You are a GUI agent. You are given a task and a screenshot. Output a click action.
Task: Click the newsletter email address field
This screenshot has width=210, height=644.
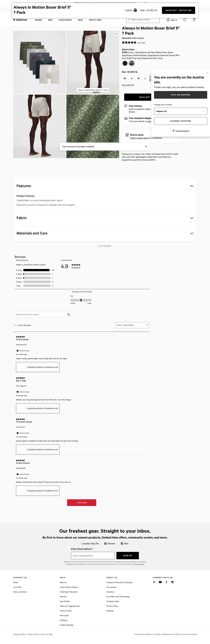(x=93, y=555)
